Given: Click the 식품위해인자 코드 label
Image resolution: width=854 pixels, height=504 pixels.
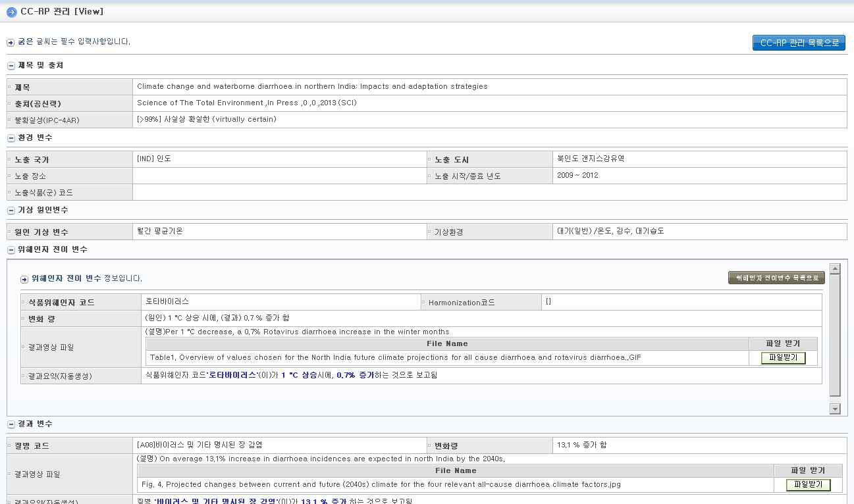Looking at the screenshot, I should click(61, 303).
